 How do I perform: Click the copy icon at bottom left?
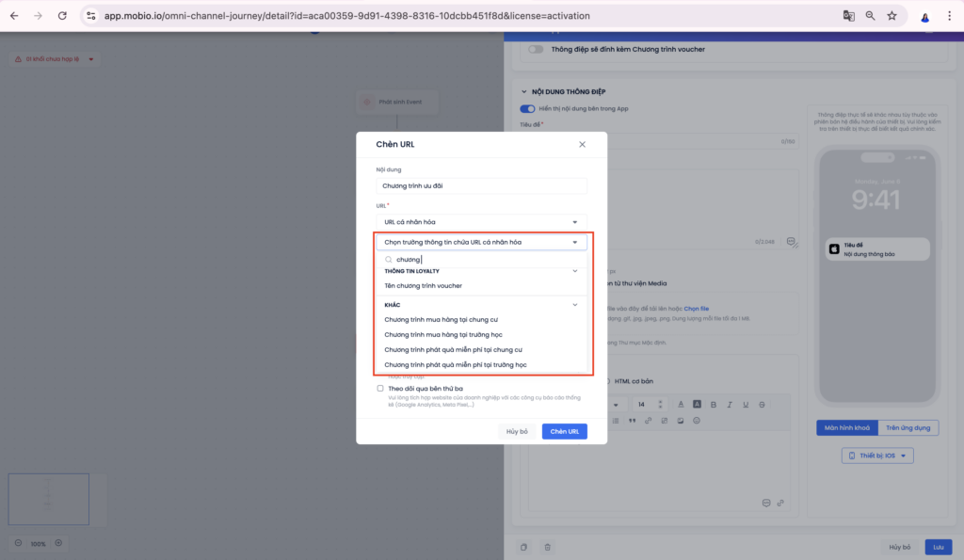pyautogui.click(x=524, y=547)
